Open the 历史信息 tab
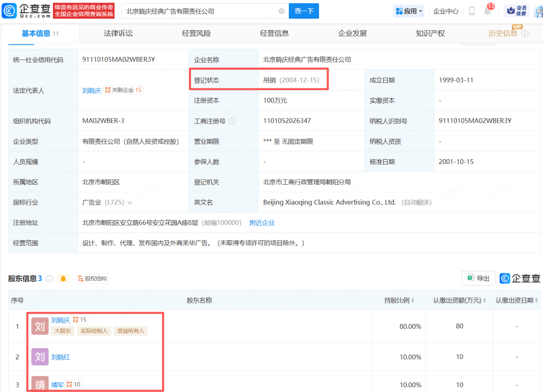The width and height of the screenshot is (543, 392). tap(502, 33)
